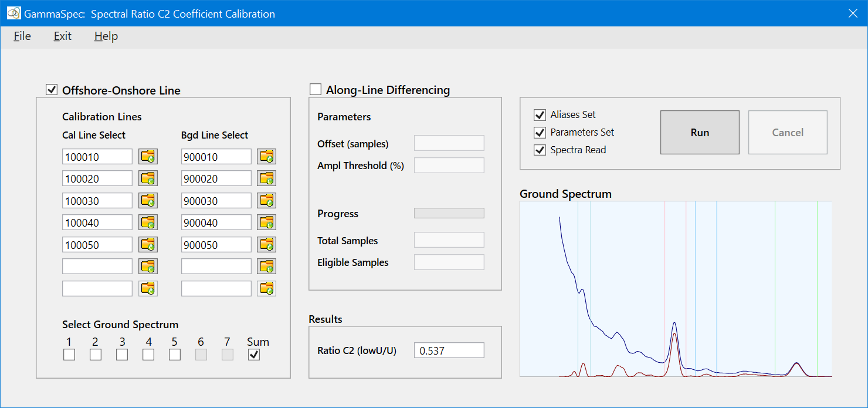Image resolution: width=868 pixels, height=408 pixels.
Task: Browse for Bgd Line 900020 file
Action: 267,178
